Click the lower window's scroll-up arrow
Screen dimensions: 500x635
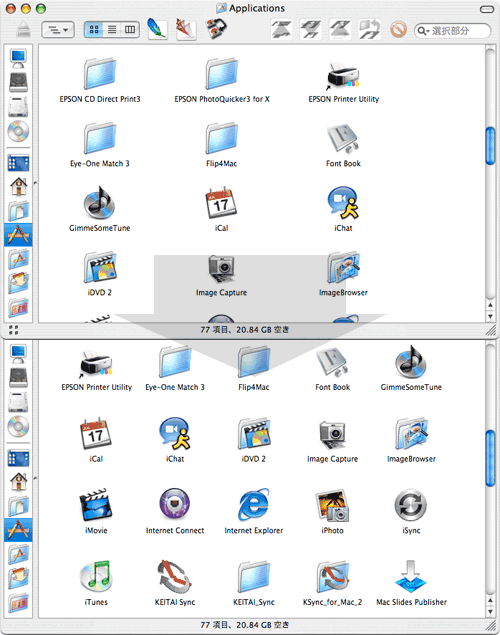click(x=490, y=600)
